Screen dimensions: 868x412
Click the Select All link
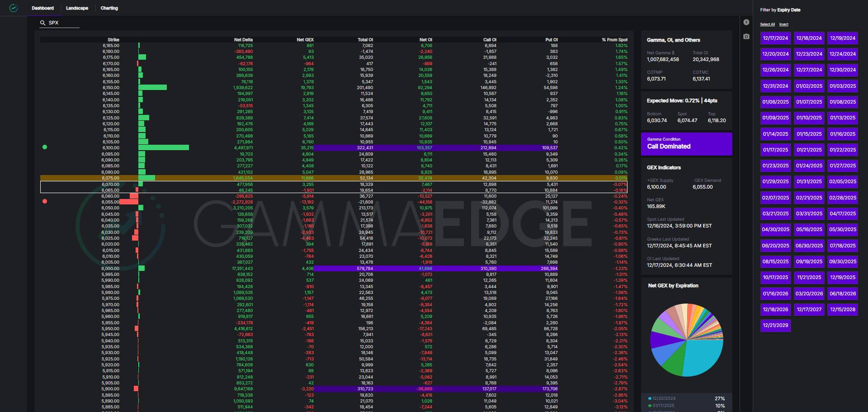767,24
